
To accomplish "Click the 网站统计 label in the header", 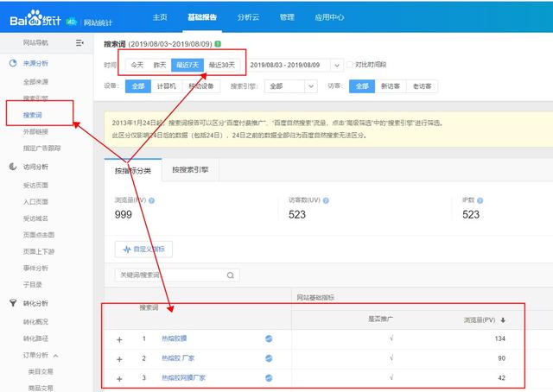I will point(98,23).
